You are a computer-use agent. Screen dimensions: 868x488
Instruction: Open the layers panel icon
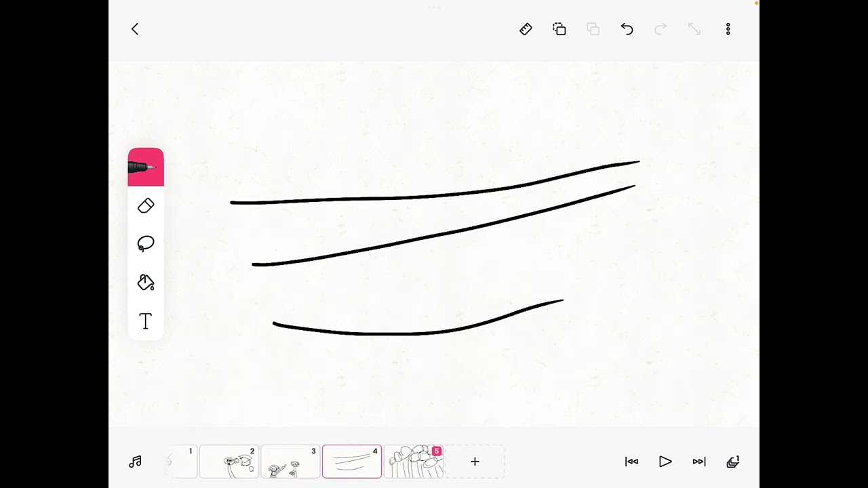point(733,462)
